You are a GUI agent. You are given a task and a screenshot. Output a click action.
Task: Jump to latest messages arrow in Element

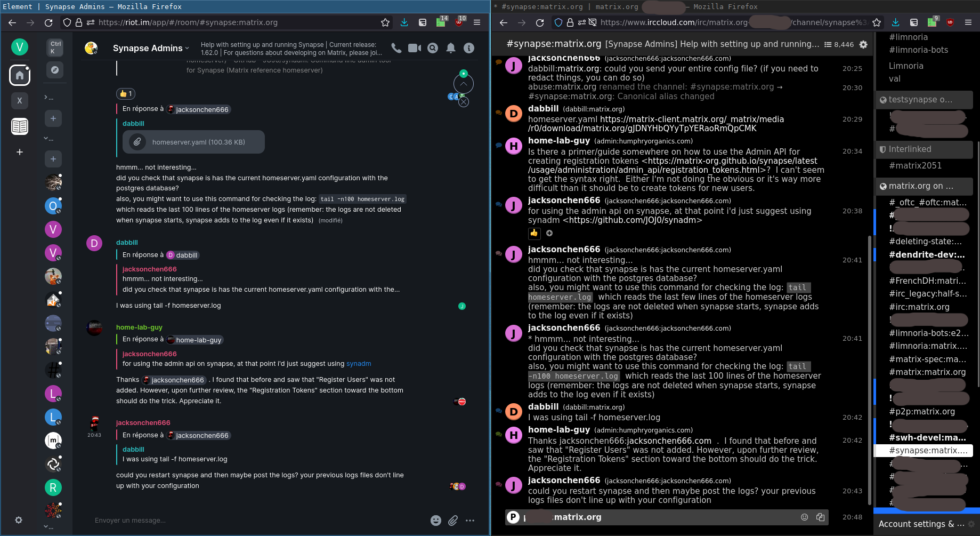point(464,84)
